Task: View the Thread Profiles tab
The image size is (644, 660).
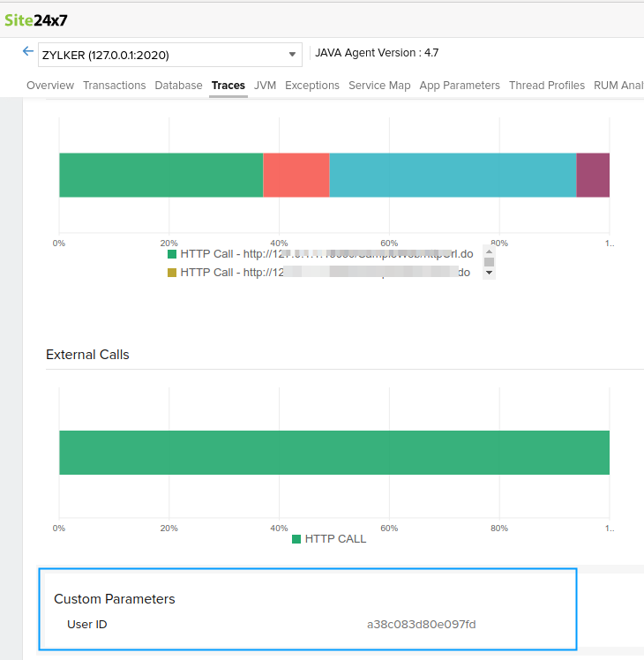Action: point(546,86)
